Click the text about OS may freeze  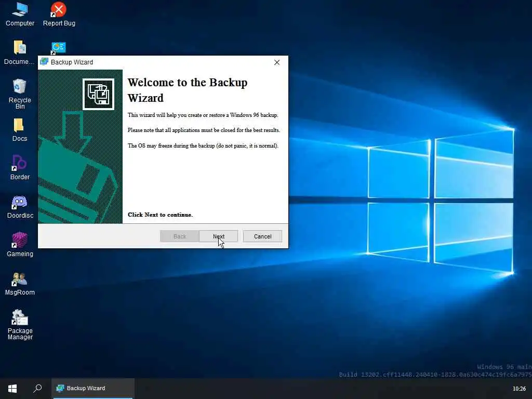(203, 145)
